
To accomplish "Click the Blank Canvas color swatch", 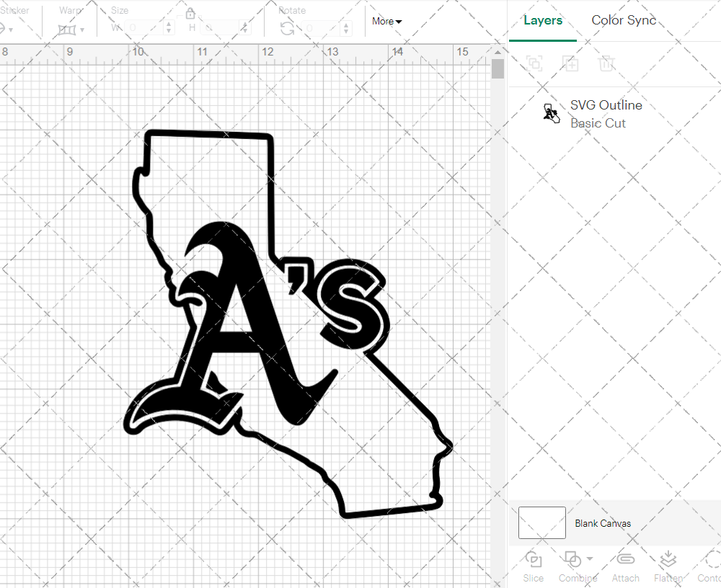I will pos(542,522).
